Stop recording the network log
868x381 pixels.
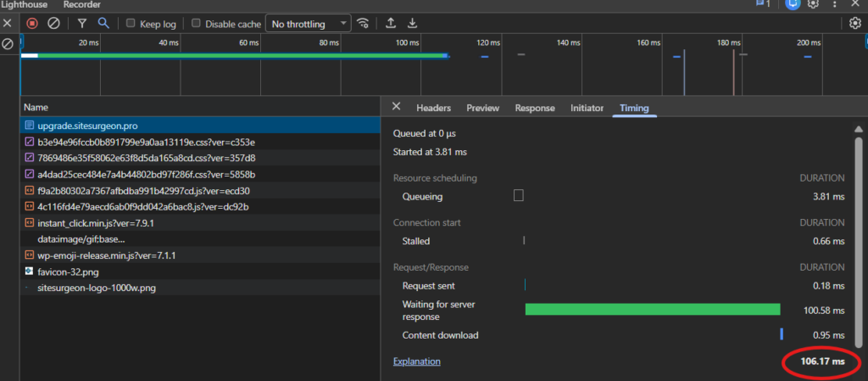[32, 23]
